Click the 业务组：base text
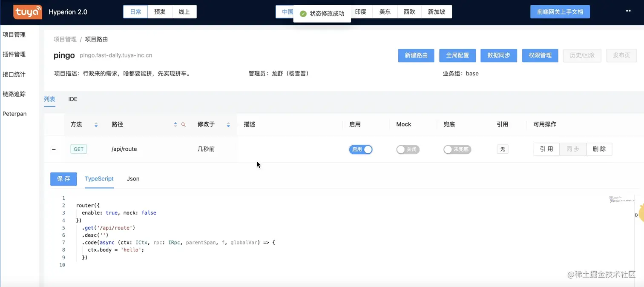This screenshot has width=644, height=287. pyautogui.click(x=461, y=74)
